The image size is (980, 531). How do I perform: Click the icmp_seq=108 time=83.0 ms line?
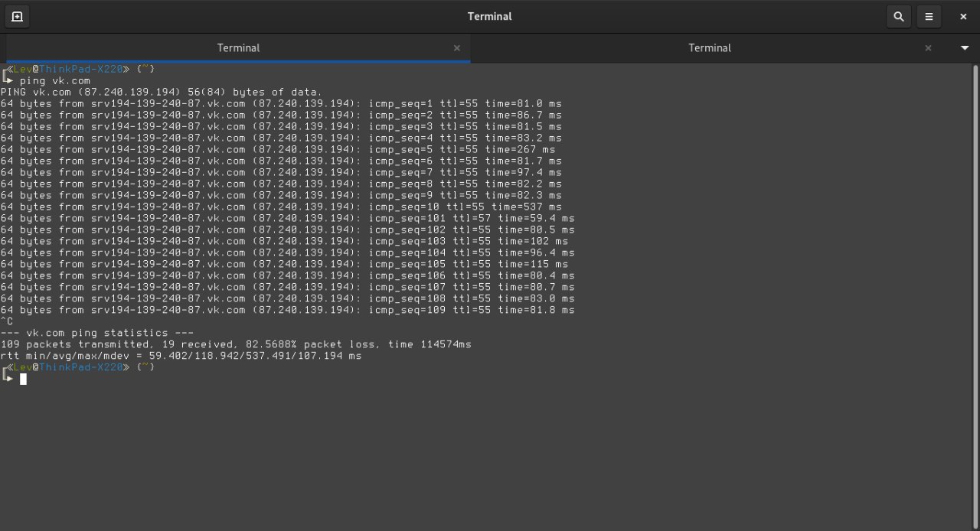(288, 298)
